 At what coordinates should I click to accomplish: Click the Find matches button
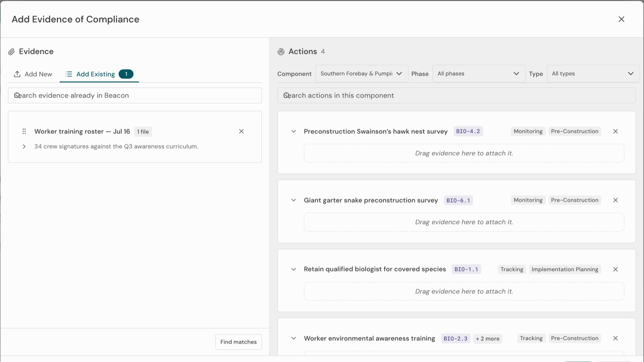[238, 342]
